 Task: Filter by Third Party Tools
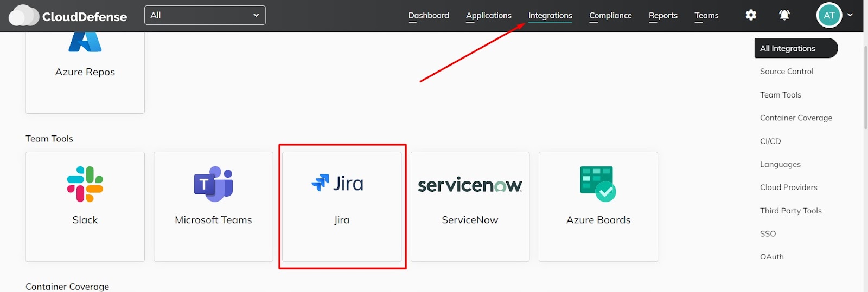[x=791, y=211]
